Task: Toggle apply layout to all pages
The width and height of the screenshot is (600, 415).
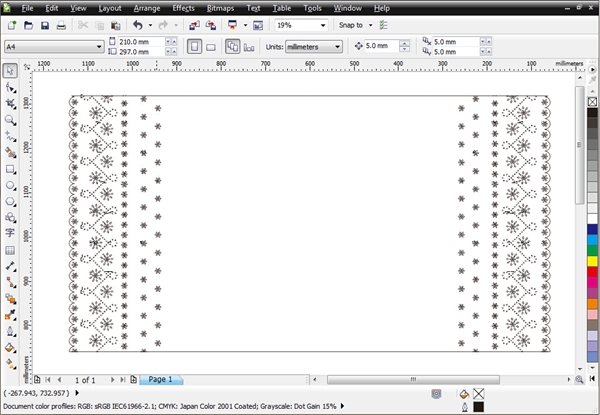Action: 233,47
